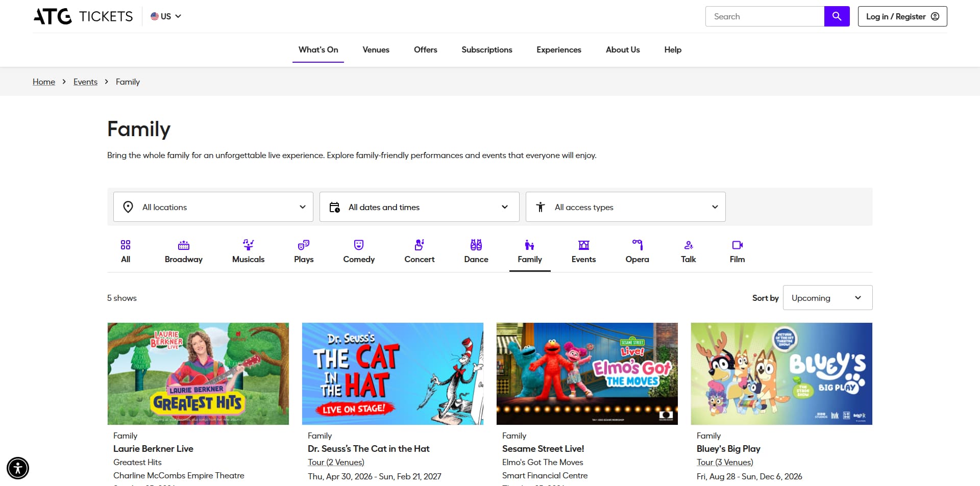Click the Broadway category label
The image size is (980, 486).
184,259
